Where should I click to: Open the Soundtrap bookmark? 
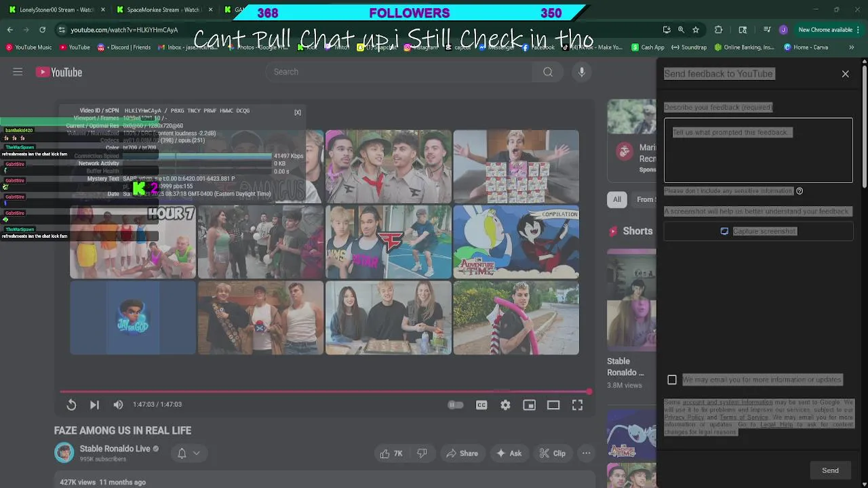click(689, 47)
